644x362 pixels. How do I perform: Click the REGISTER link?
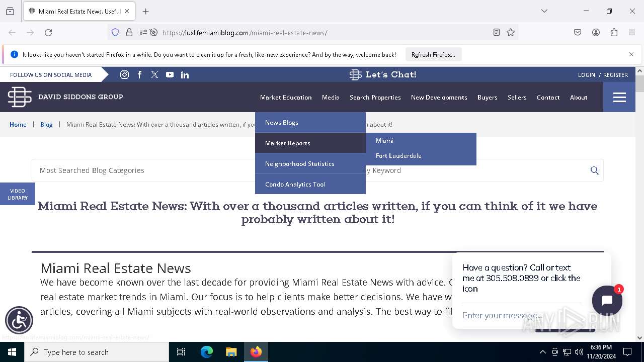coord(615,75)
